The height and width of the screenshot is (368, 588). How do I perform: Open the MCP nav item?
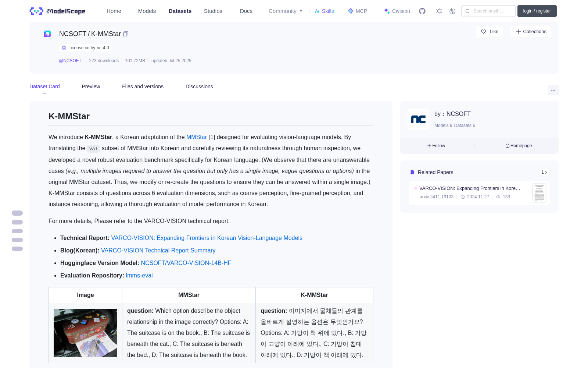click(357, 11)
